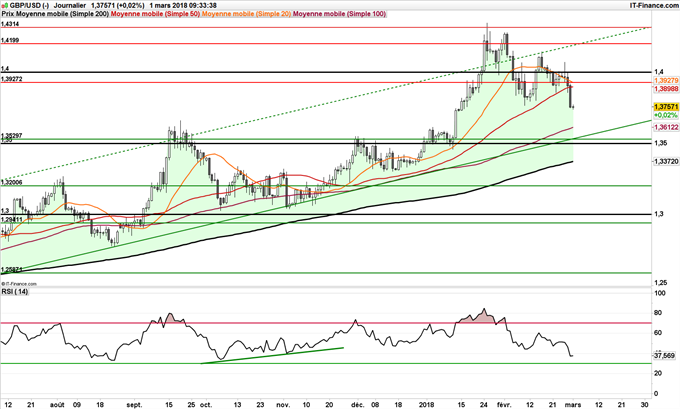Click the Prix legend label
680x409 pixels.
(x=7, y=14)
